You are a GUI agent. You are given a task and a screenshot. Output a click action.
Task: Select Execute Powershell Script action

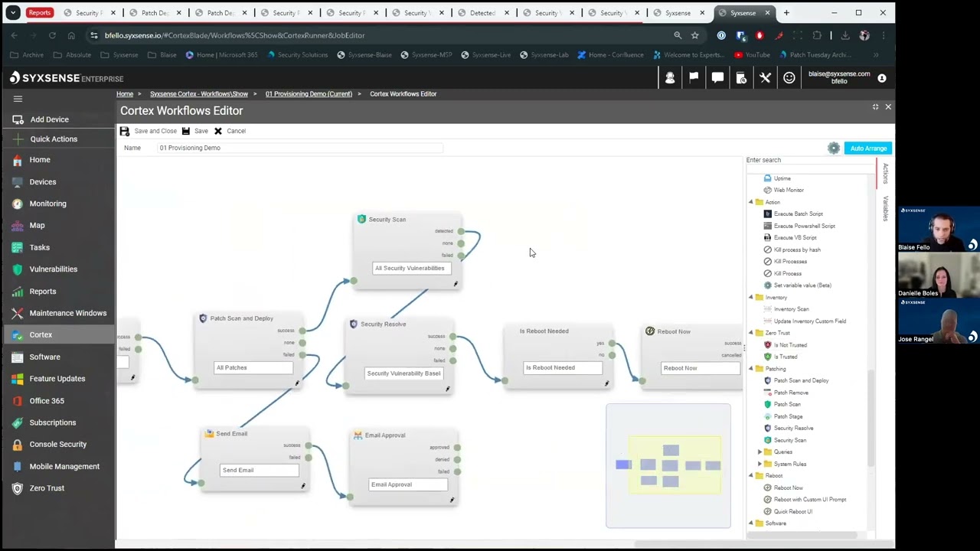[x=804, y=226]
